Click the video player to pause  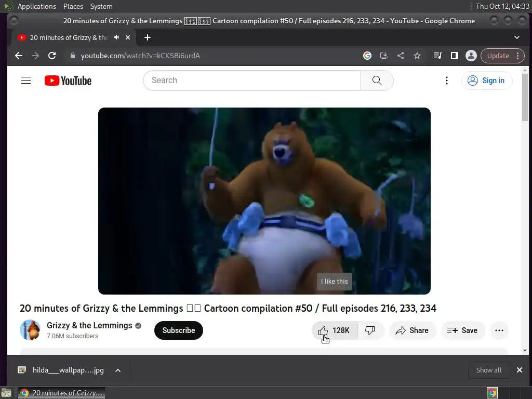(264, 201)
